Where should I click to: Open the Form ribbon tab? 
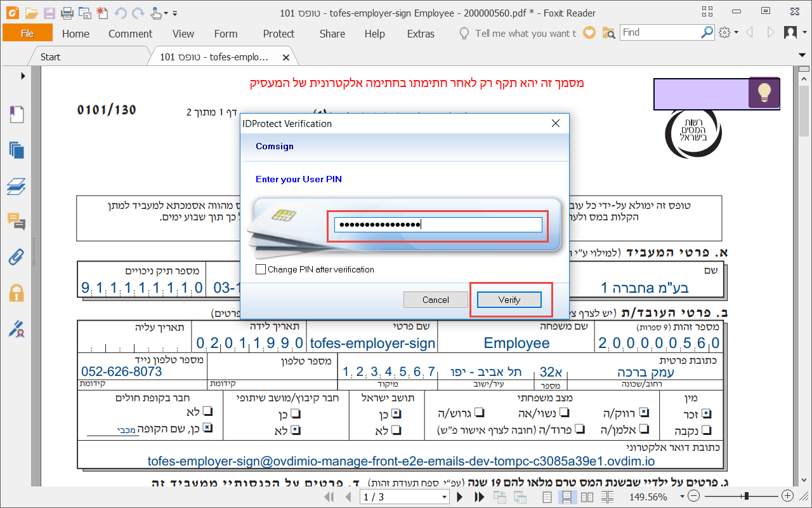pyautogui.click(x=226, y=34)
